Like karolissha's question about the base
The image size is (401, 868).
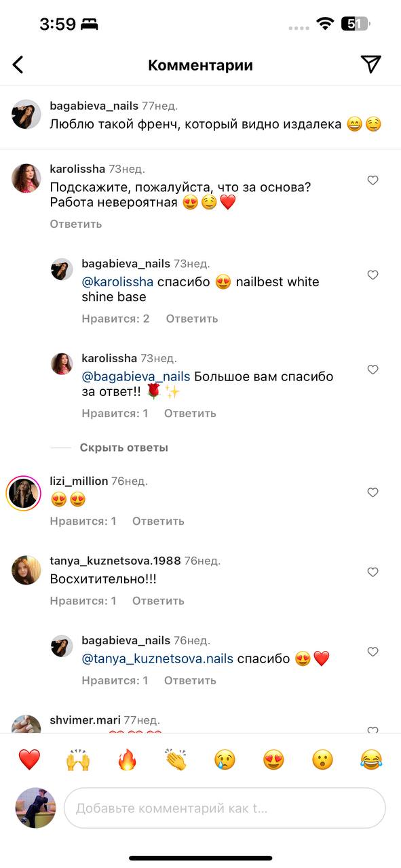[x=373, y=180]
